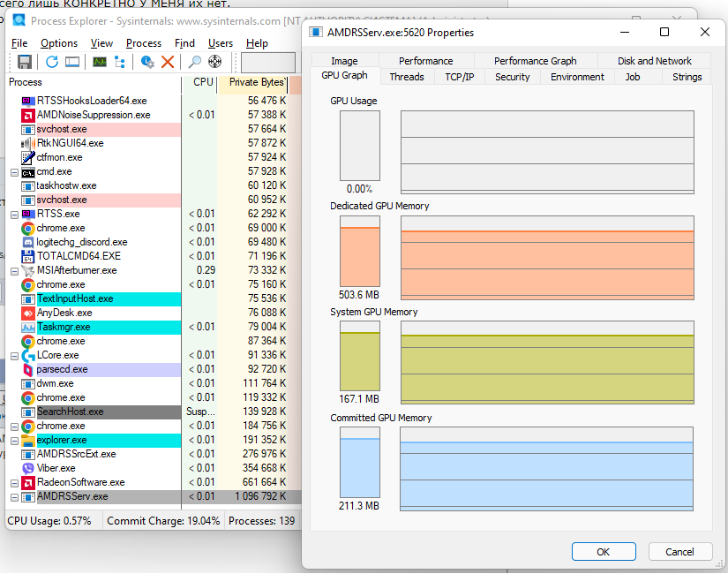The image size is (728, 574).
Task: Click the Taskmgr.exe process icon
Action: point(28,328)
